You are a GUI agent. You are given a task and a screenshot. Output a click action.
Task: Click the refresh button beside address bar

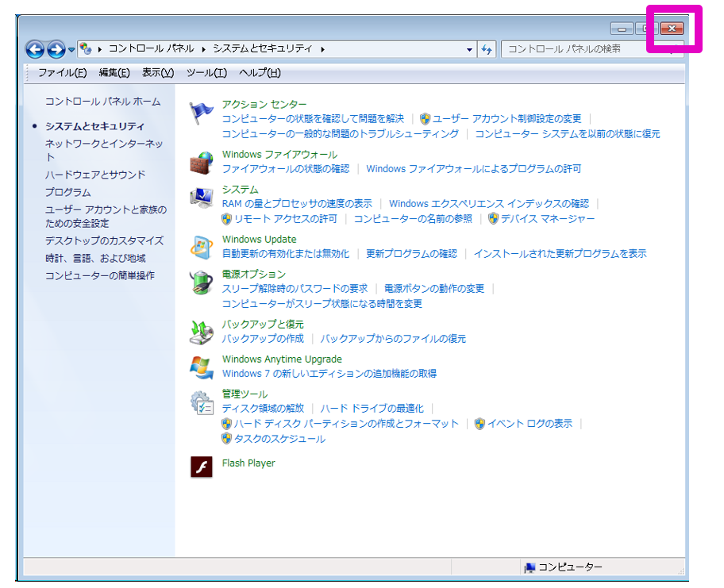coord(487,49)
